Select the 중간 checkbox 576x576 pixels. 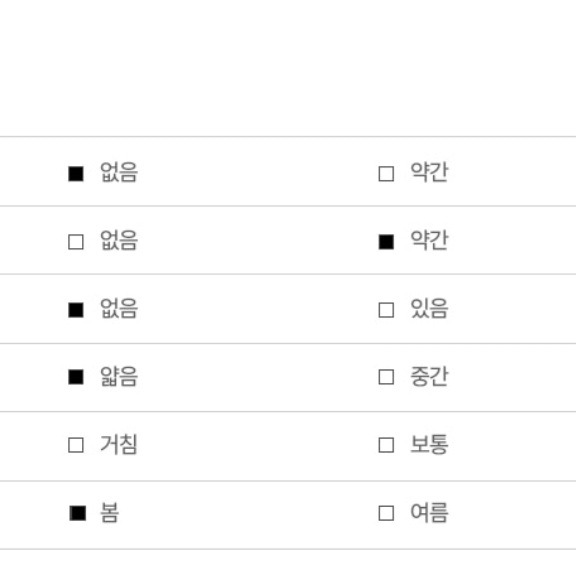[386, 377]
